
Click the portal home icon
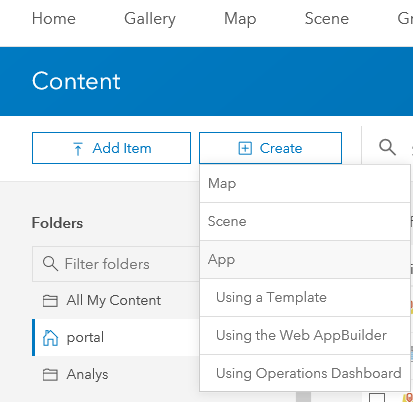click(50, 338)
